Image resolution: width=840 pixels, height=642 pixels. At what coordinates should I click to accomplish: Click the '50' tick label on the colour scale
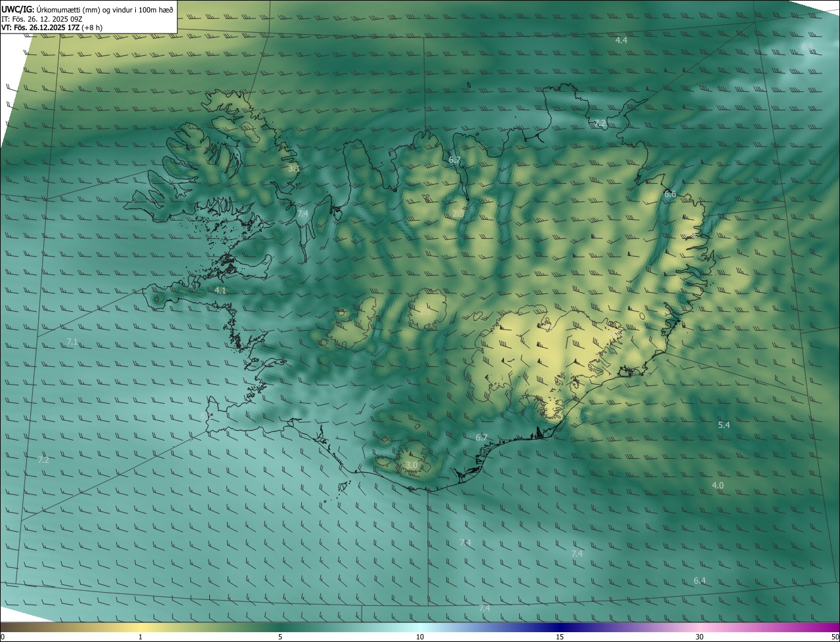(x=835, y=637)
